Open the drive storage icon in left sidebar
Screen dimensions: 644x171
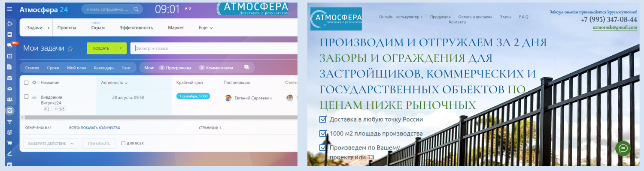pyautogui.click(x=9, y=78)
